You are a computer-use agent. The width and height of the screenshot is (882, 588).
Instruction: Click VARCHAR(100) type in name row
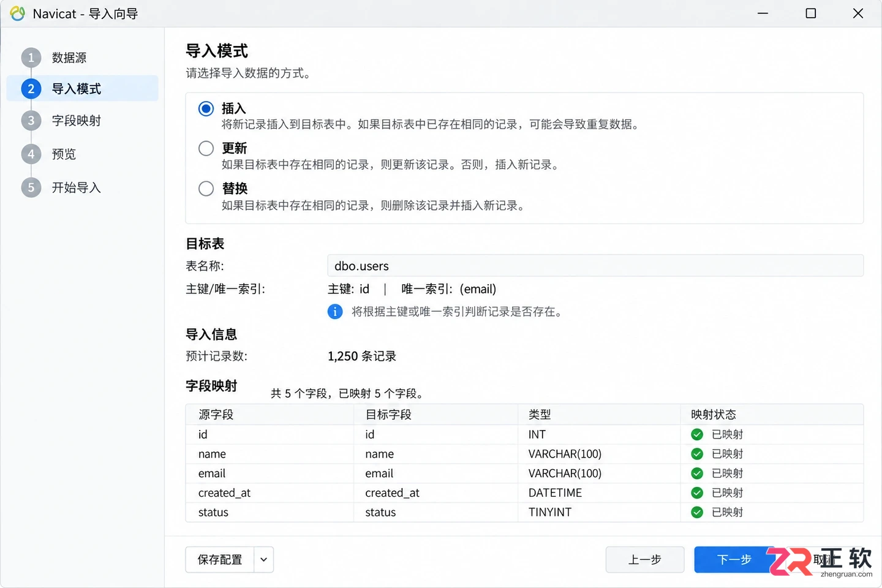tap(565, 454)
